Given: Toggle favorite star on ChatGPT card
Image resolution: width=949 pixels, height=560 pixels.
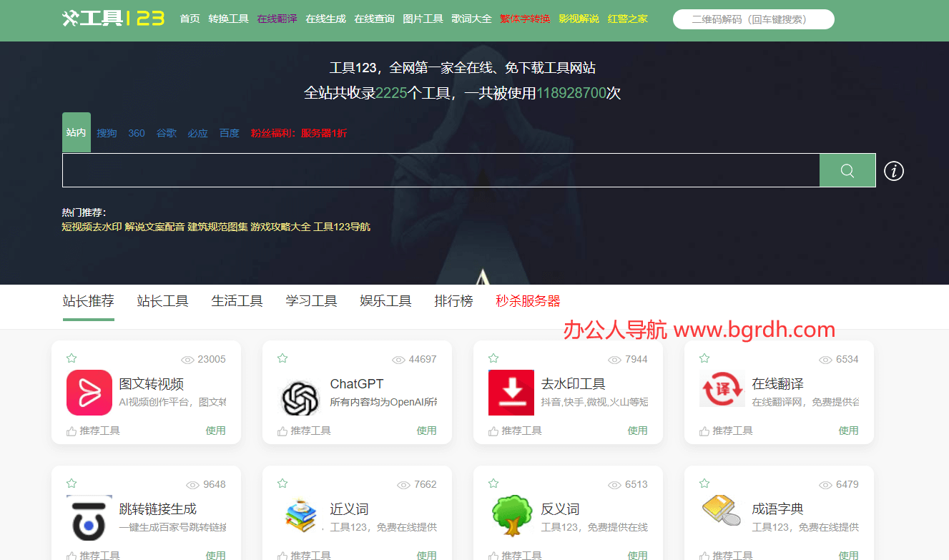Looking at the screenshot, I should tap(282, 358).
